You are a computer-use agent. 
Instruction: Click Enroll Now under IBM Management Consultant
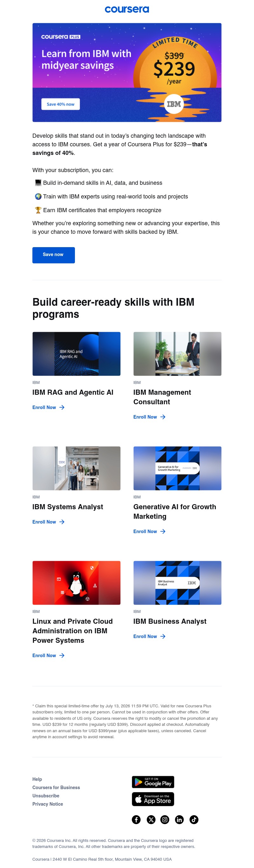(x=145, y=417)
